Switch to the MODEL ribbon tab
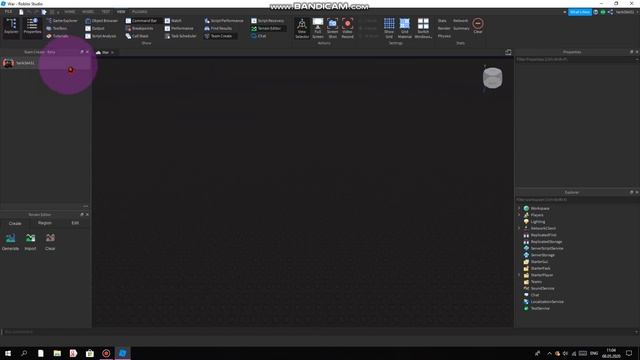The width and height of the screenshot is (640, 360). [x=88, y=12]
